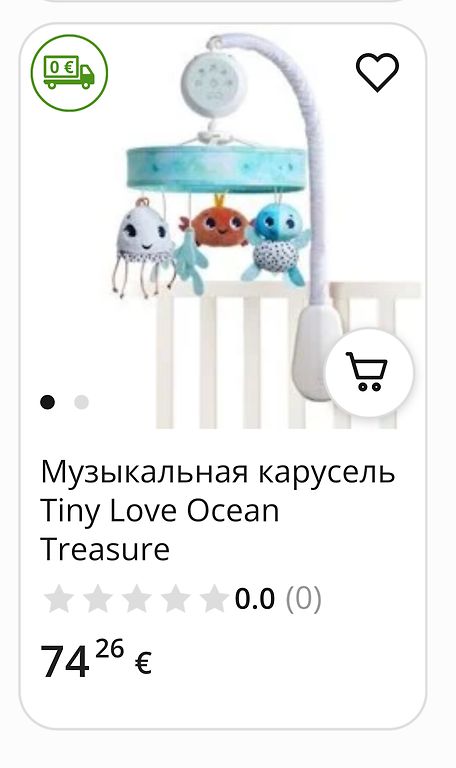Click the white jellyfish toy in photo
This screenshot has height=768, width=456.
pos(144,247)
